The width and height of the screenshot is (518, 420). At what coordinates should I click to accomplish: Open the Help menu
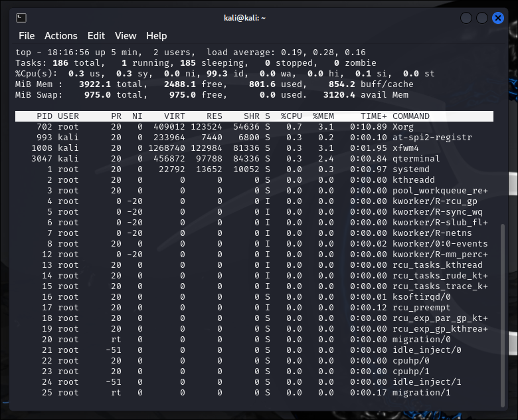click(157, 36)
